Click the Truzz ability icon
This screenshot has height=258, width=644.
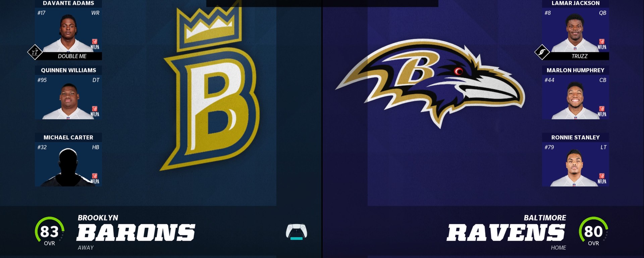[542, 52]
